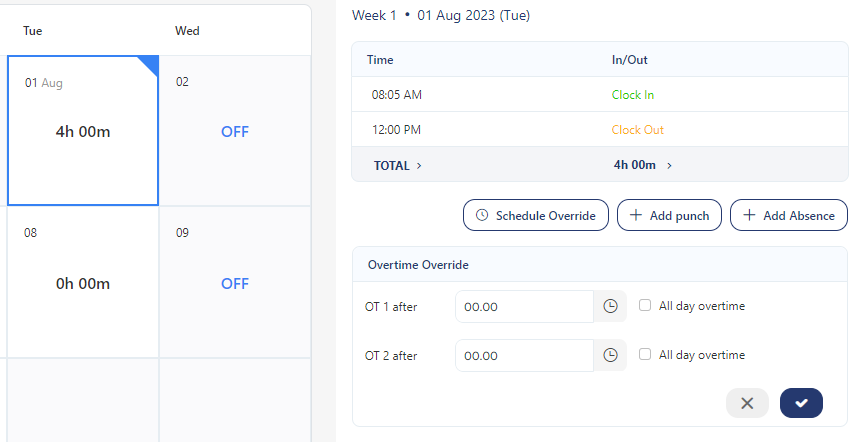Click the blue corner marker on 01 Aug
The image size is (854, 442).
[149, 64]
